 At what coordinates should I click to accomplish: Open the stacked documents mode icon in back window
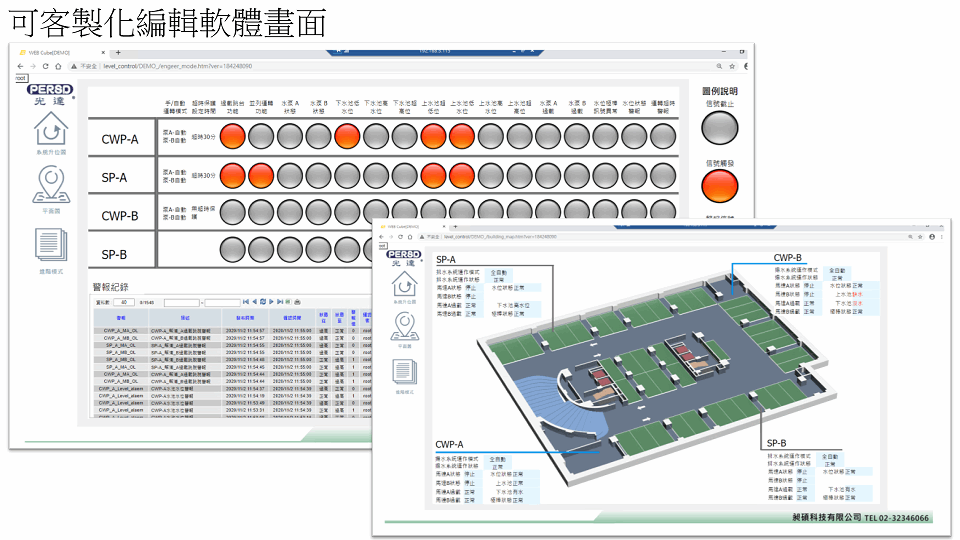[x=51, y=245]
